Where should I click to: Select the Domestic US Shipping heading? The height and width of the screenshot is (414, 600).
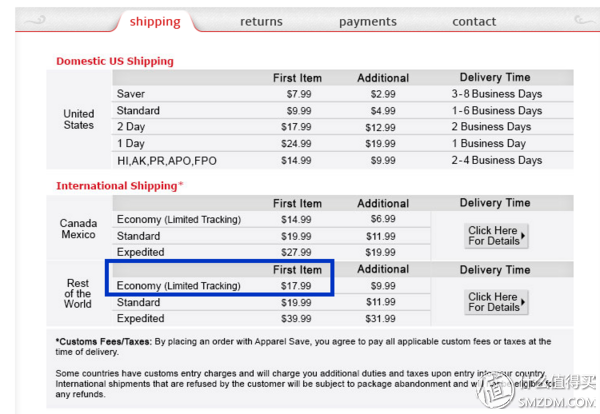pos(115,61)
